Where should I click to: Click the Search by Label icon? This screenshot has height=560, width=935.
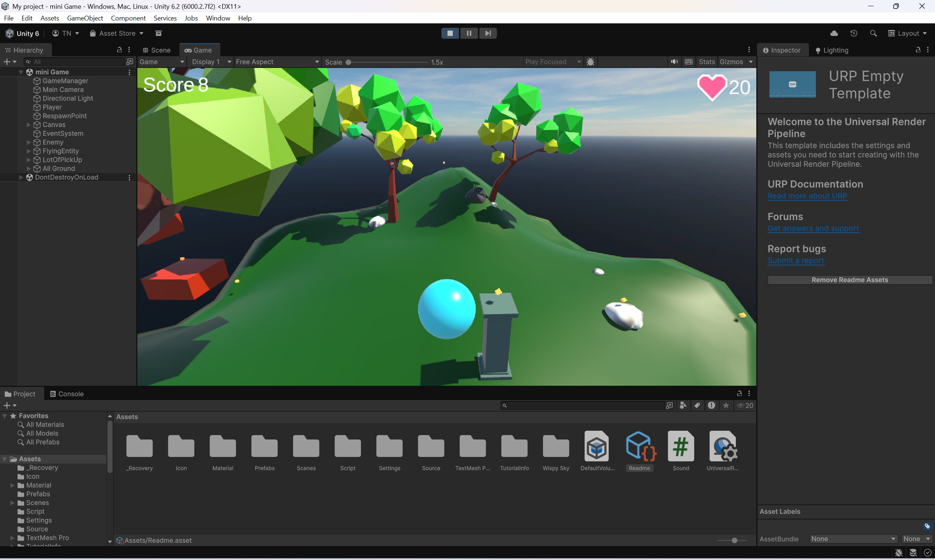[697, 405]
